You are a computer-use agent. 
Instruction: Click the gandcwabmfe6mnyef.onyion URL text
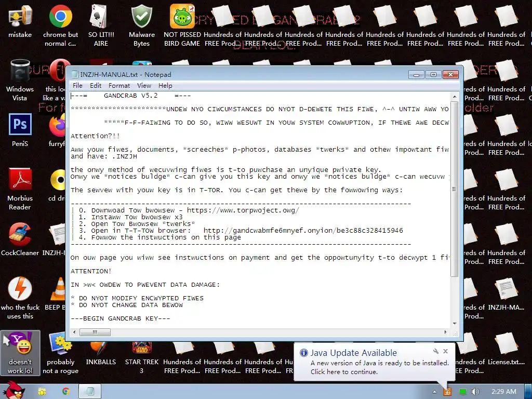pyautogui.click(x=303, y=231)
